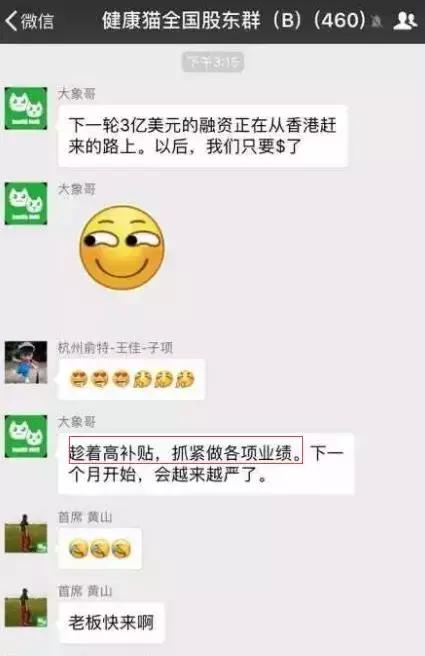This screenshot has height=656, width=425.
Task: Tap 大象哥 avatar beside 高补贴 message
Action: tap(26, 436)
